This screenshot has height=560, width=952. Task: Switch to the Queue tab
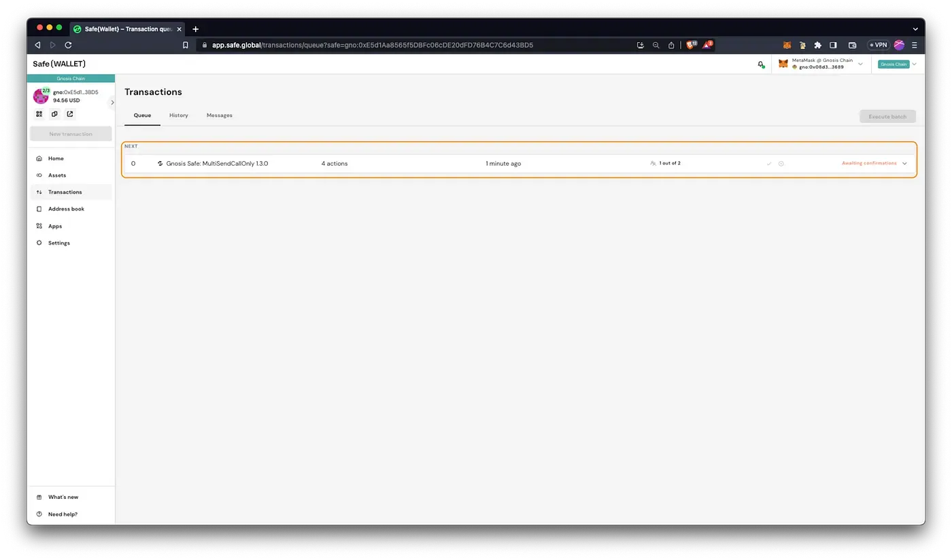coord(142,115)
